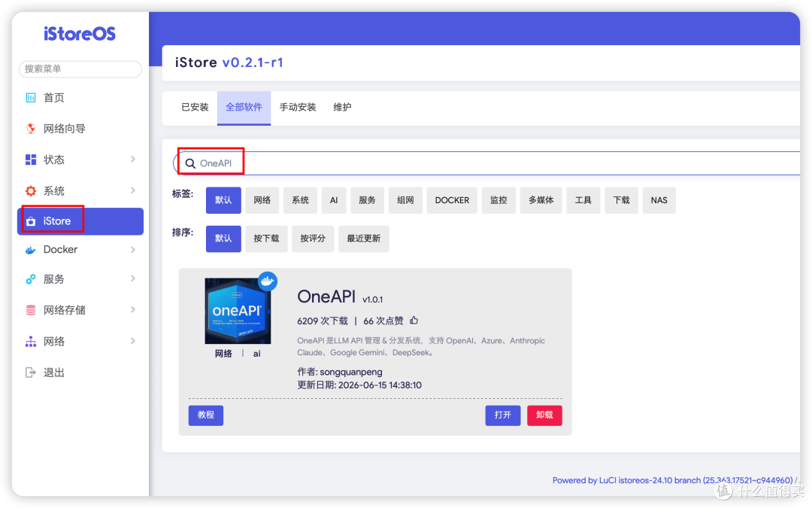The height and width of the screenshot is (508, 812).
Task: Click the 网络 category label under thumbnail
Action: [223, 354]
